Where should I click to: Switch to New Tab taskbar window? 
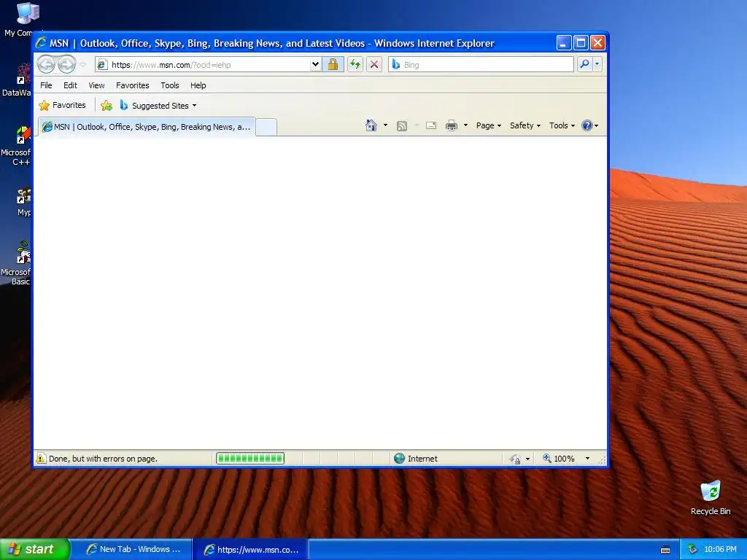point(134,549)
